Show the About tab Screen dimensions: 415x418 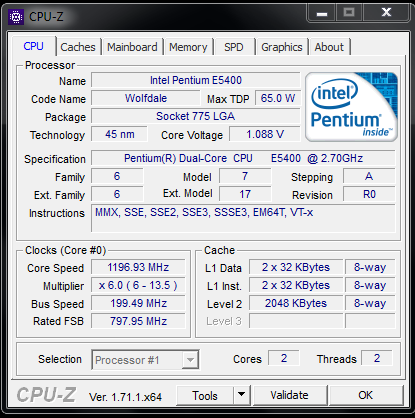329,47
